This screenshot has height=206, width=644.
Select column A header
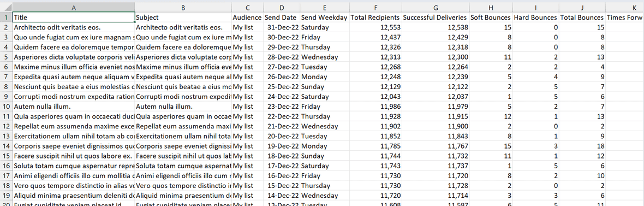(x=74, y=8)
